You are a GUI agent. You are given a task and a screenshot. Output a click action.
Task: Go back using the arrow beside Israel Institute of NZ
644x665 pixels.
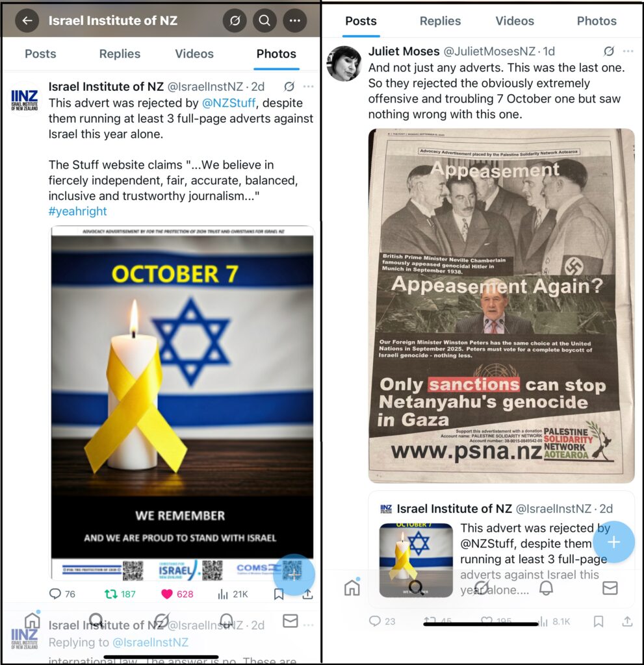(27, 20)
